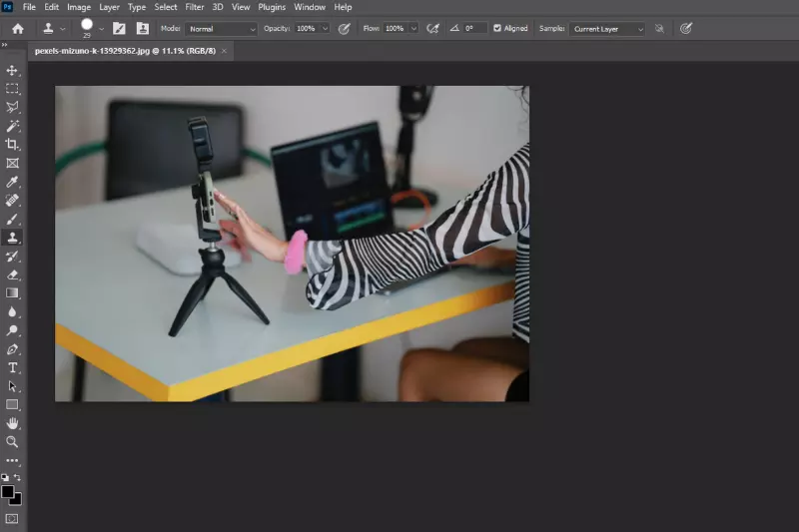
Task: Click the Photoshop Ps logo icon
Action: (x=8, y=7)
